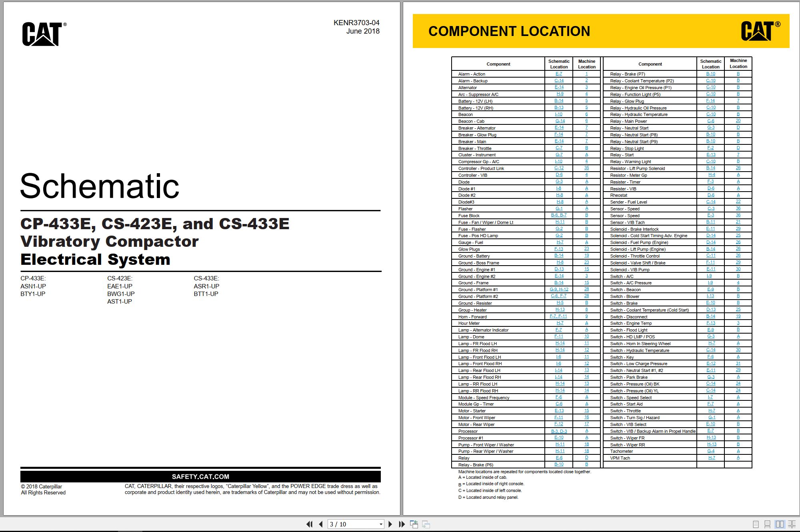Open machine location 3 for Alternator

[586, 87]
